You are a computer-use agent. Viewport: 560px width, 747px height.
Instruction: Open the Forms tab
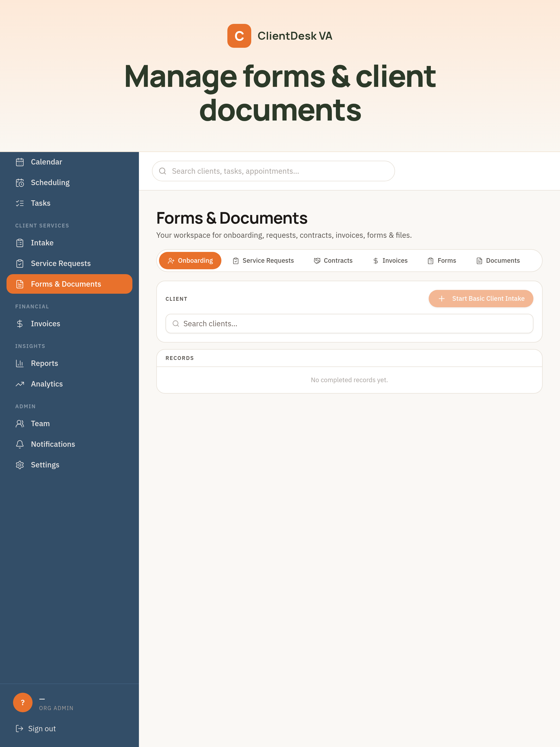442,261
